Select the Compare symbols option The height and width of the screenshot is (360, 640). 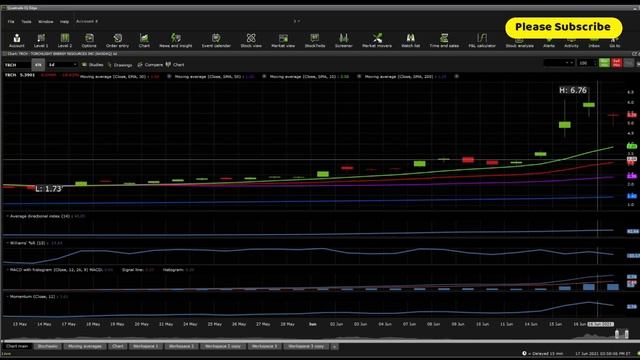click(x=150, y=64)
